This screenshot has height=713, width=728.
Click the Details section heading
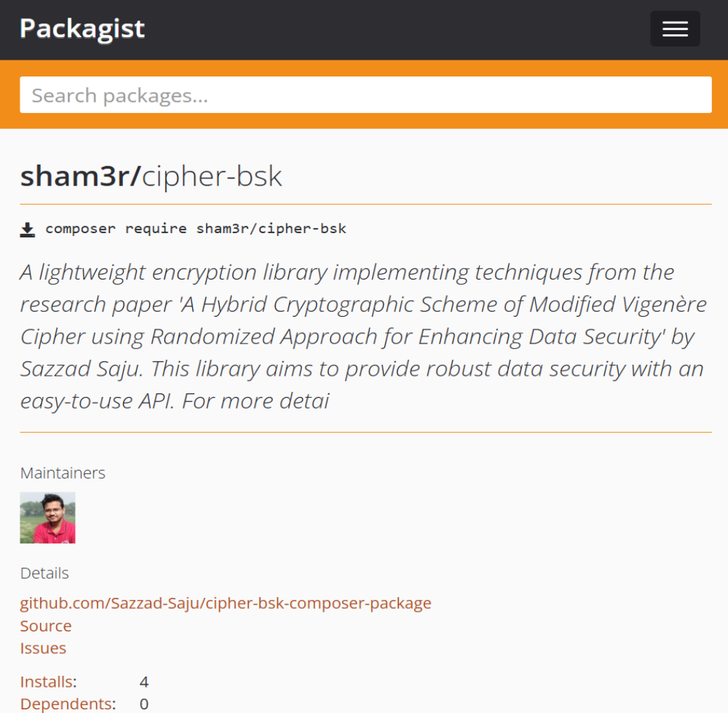pyautogui.click(x=44, y=573)
